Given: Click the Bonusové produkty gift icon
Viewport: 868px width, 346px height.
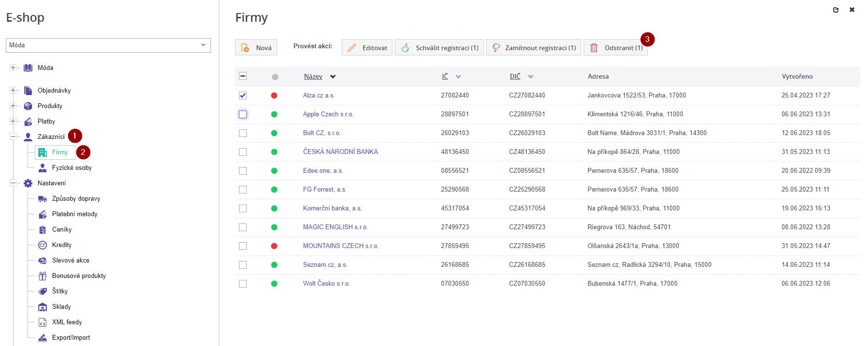Looking at the screenshot, I should click(x=42, y=276).
